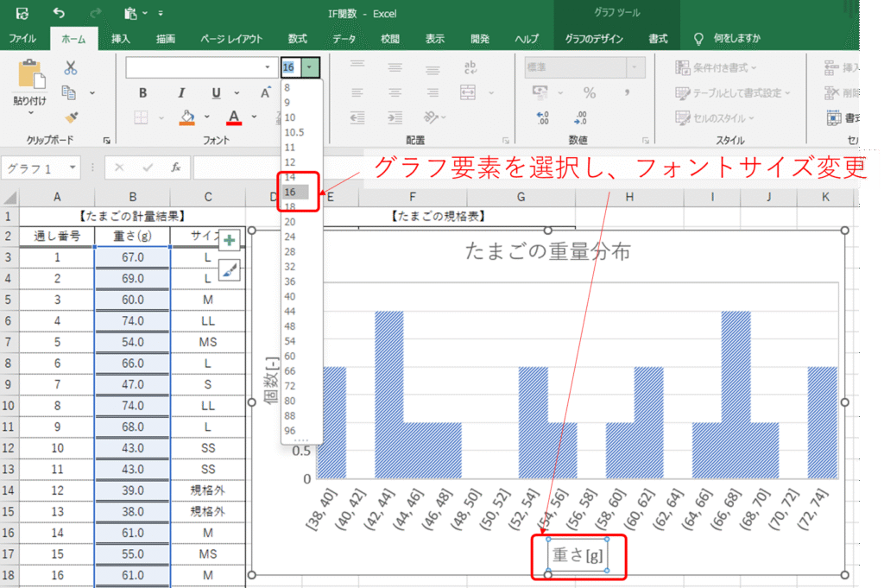The height and width of the screenshot is (588, 884).
Task: Click the Format Painter brush icon
Action: [71, 117]
